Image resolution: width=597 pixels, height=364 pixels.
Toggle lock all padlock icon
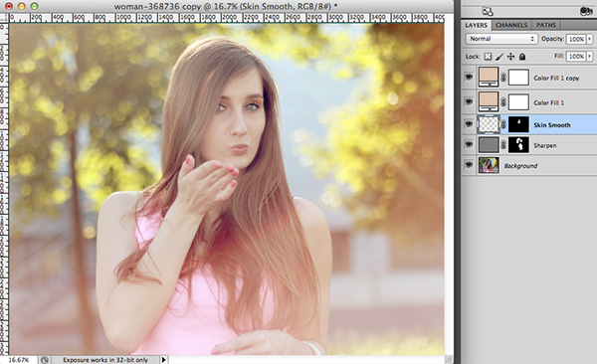(x=522, y=57)
